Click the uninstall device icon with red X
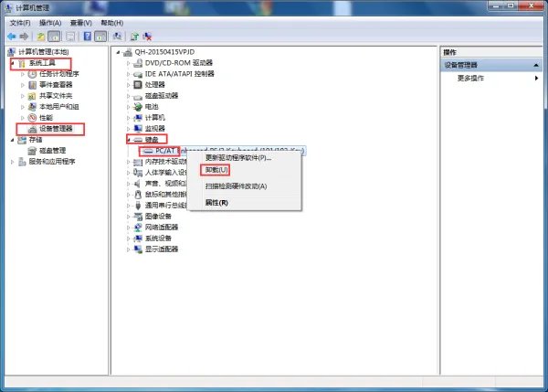Viewport: 548px width, 392px height. (x=147, y=37)
